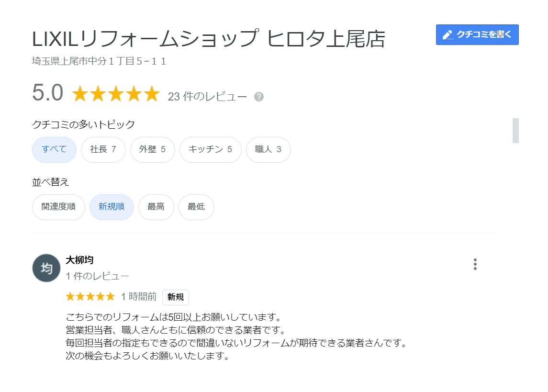This screenshot has height=392, width=548.
Task: Click the reviews panel scrollbar thumb
Action: pyautogui.click(x=515, y=130)
